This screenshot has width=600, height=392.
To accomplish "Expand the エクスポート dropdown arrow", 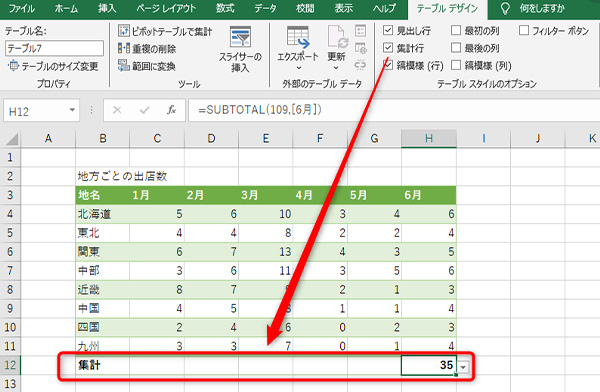I will 299,68.
